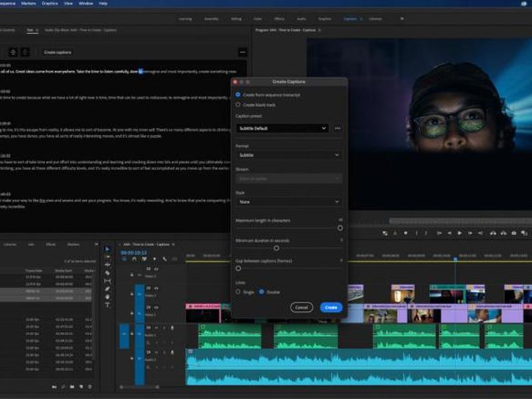Toggle linked selection in the timeline

tap(144, 259)
